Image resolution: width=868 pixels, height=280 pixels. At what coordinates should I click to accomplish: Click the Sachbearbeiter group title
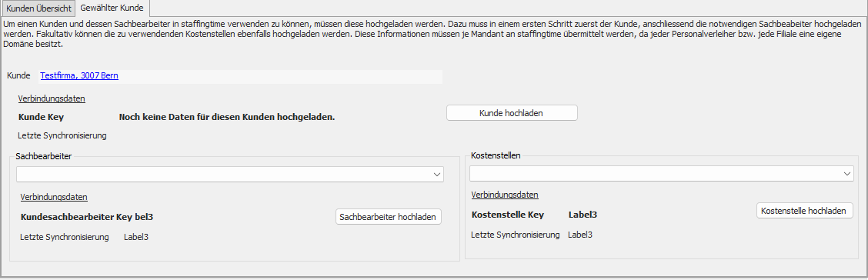pyautogui.click(x=44, y=156)
